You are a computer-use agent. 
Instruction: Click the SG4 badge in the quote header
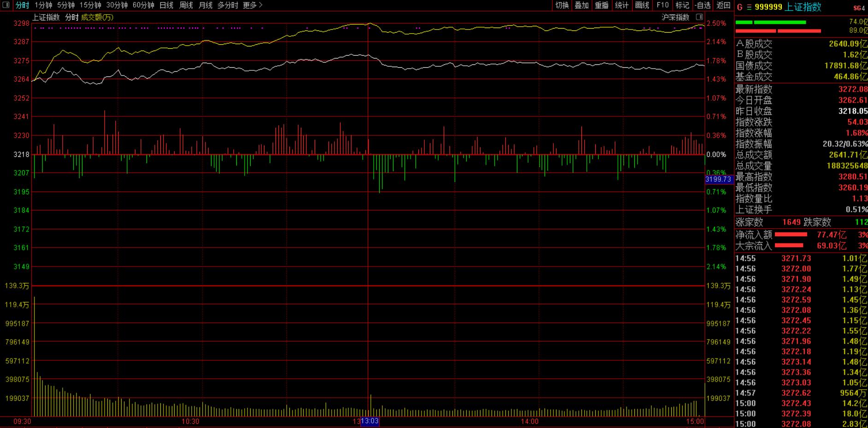point(859,8)
